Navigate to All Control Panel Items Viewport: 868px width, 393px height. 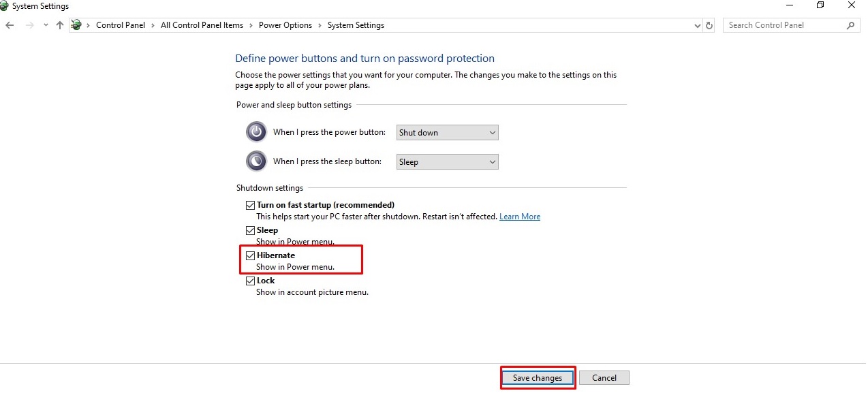pyautogui.click(x=202, y=25)
